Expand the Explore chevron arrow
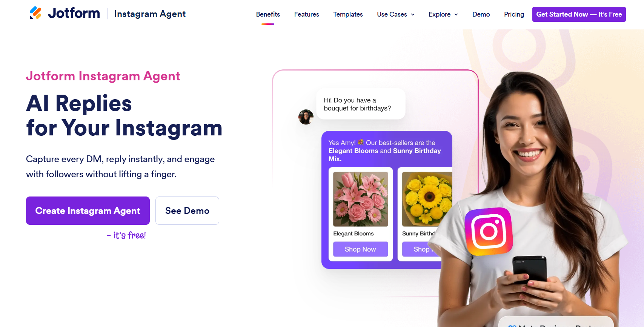The width and height of the screenshot is (644, 327). (x=456, y=14)
